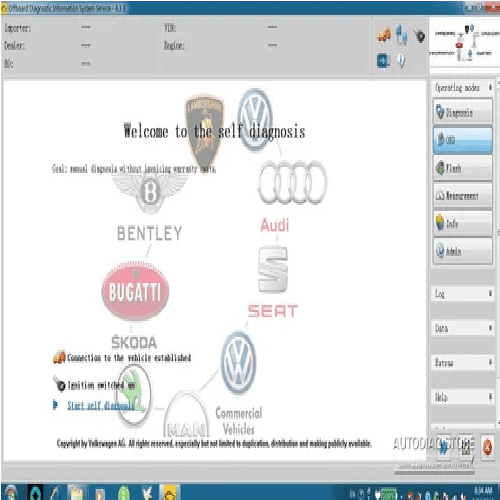
Task: Click the Start self diagnosis link
Action: point(101,405)
